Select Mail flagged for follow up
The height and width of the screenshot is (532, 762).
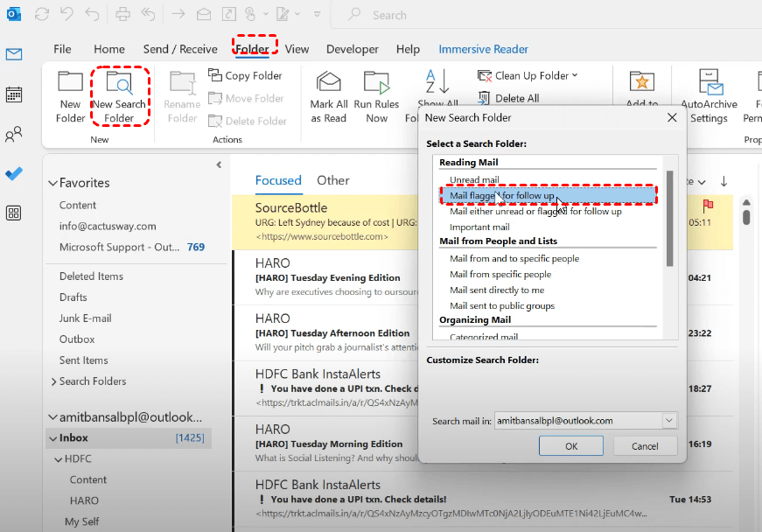pos(549,195)
